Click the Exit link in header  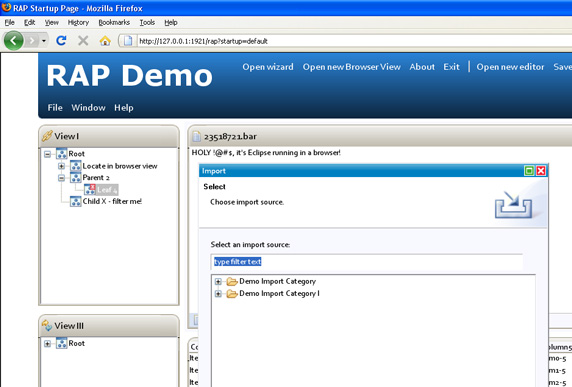[x=451, y=67]
